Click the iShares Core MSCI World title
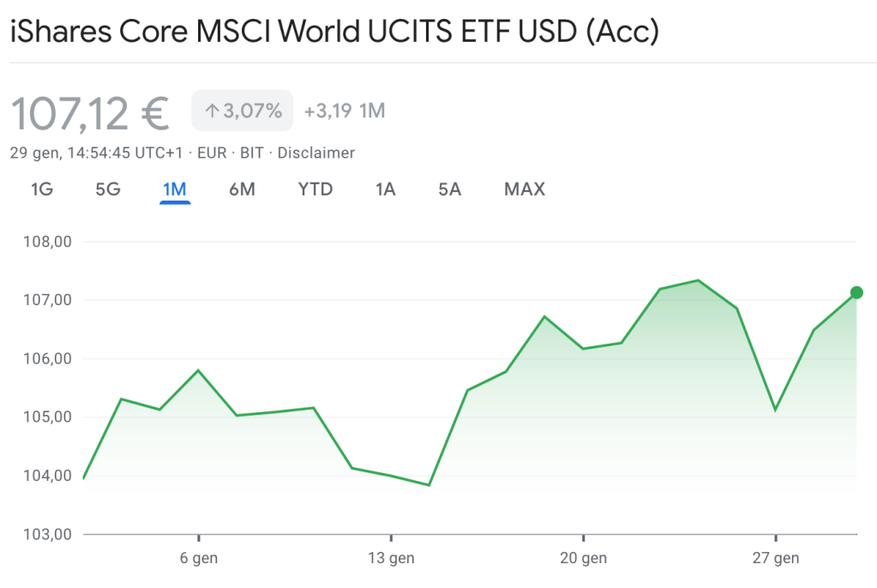 click(x=334, y=33)
